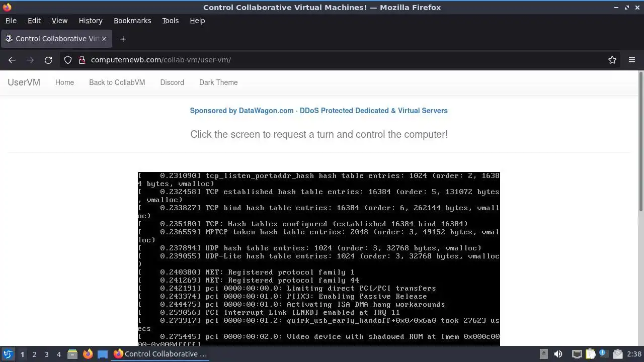Open the Tools menu
The image size is (644, 362).
[170, 21]
